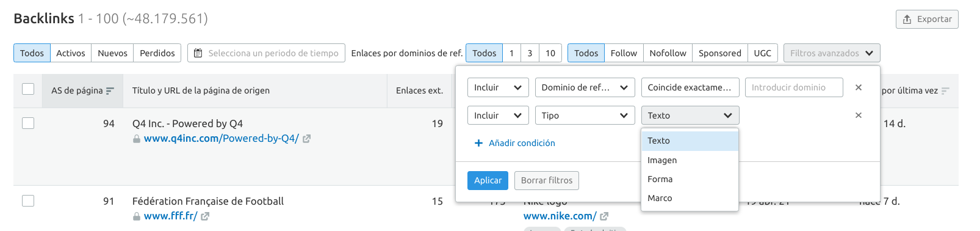The image size is (980, 231).
Task: Click the plus icon for Añadir condición
Action: tap(478, 143)
